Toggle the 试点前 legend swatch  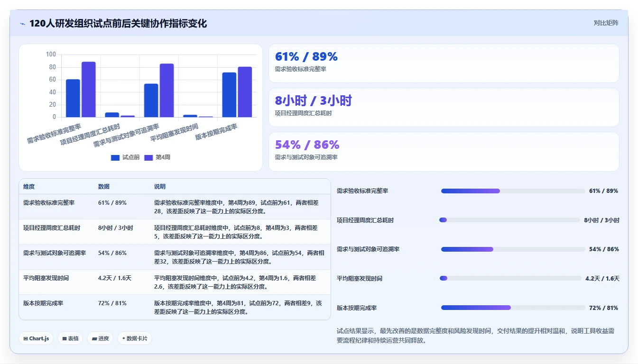click(115, 157)
